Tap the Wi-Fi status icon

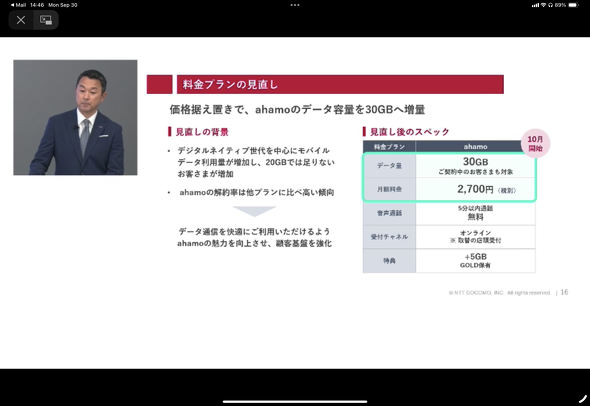[x=543, y=5]
